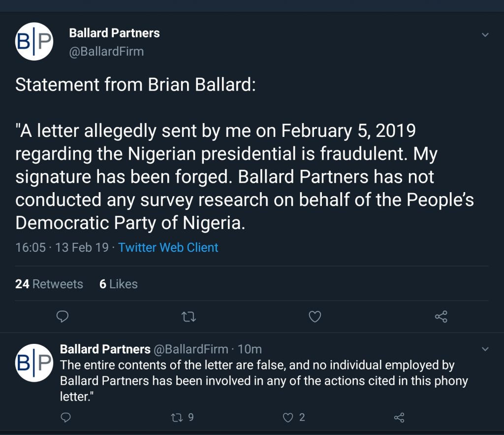Expand the follow-up tweet's options chevron
Viewport: 504px width, 435px height.
(485, 349)
